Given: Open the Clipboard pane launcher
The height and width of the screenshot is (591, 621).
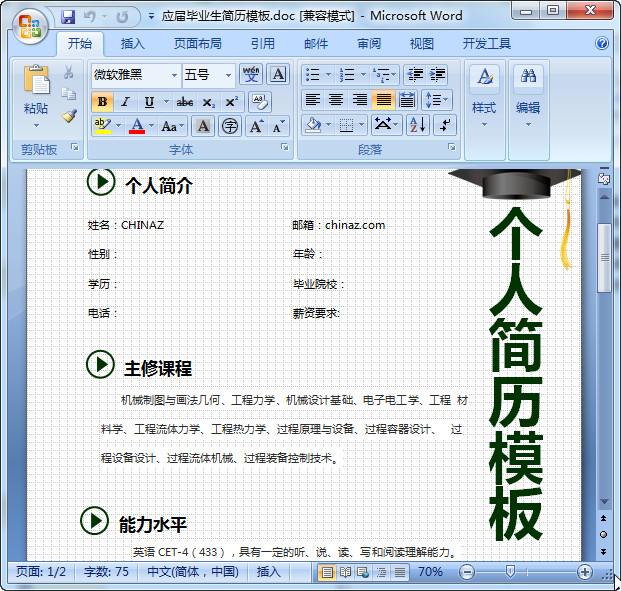Looking at the screenshot, I should [x=74, y=147].
